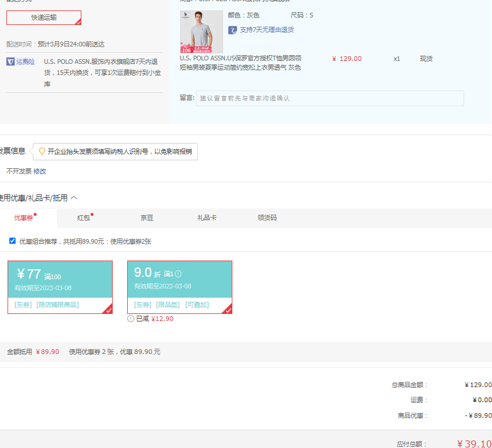Uncheck the 优惠组合推荐 checkbox
The width and height of the screenshot is (492, 448).
click(x=13, y=241)
